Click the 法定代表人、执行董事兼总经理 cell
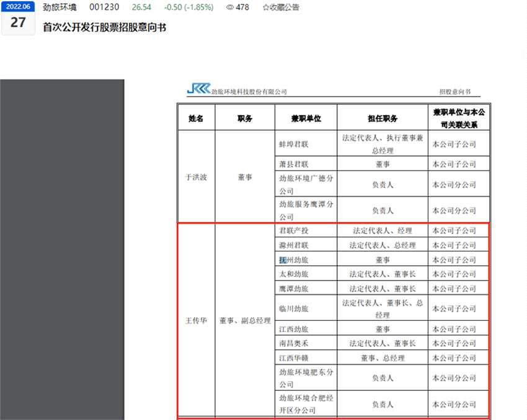527x420 pixels. pyautogui.click(x=383, y=144)
